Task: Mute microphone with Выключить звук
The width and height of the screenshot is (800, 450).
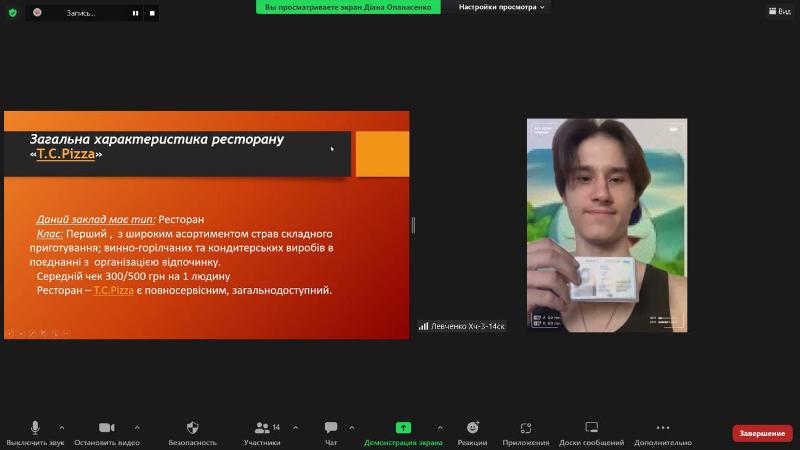Action: pyautogui.click(x=35, y=433)
